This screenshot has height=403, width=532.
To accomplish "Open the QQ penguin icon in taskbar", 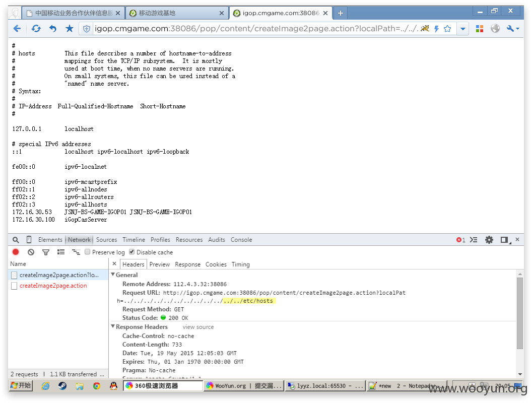I will pos(114,386).
